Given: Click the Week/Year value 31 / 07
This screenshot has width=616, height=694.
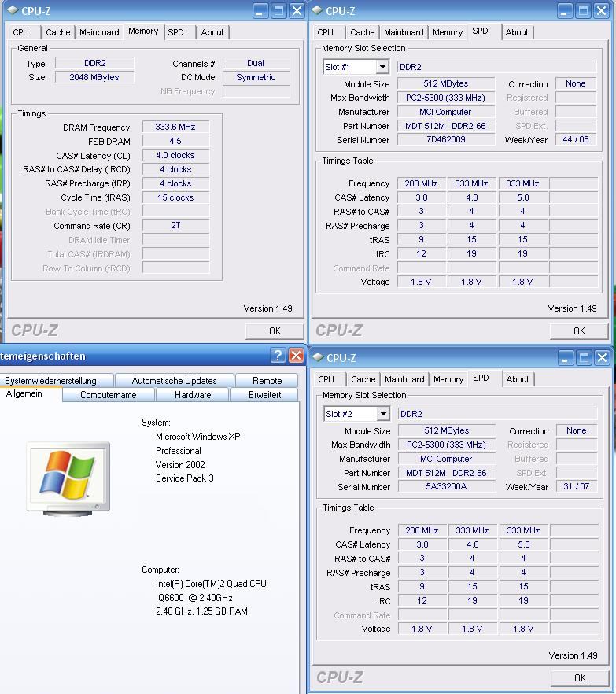Looking at the screenshot, I should tap(577, 486).
